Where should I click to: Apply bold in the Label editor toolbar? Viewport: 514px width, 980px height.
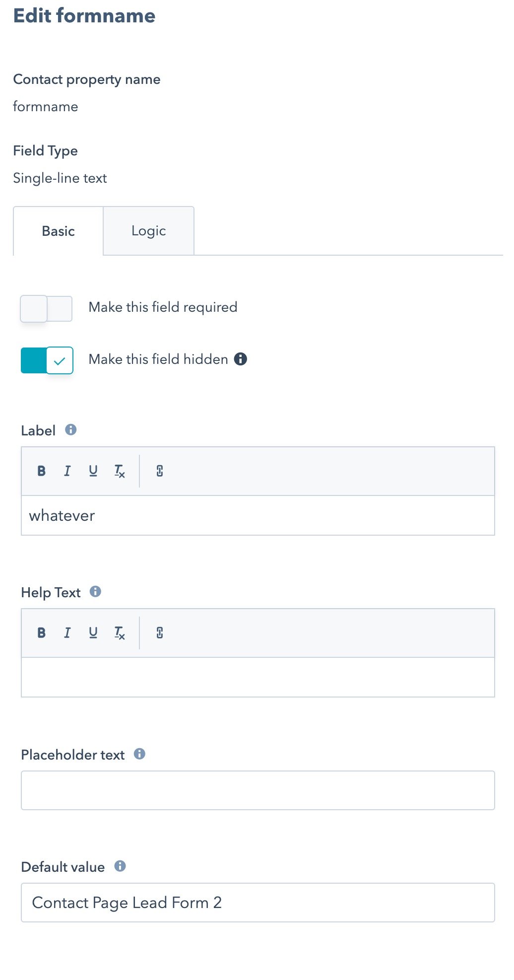point(42,471)
